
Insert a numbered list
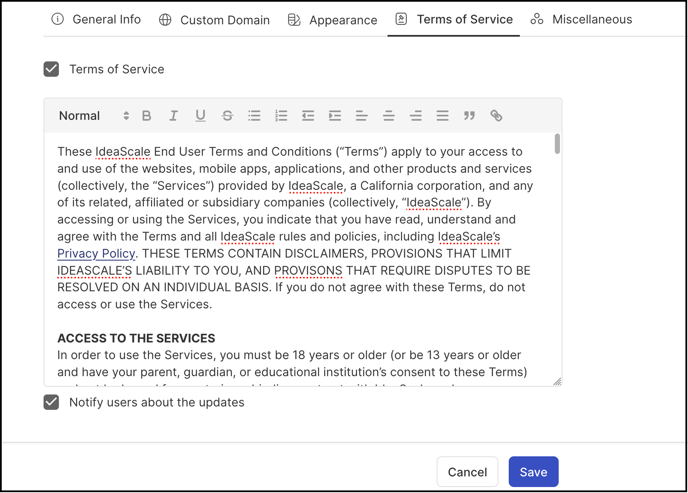coord(281,116)
